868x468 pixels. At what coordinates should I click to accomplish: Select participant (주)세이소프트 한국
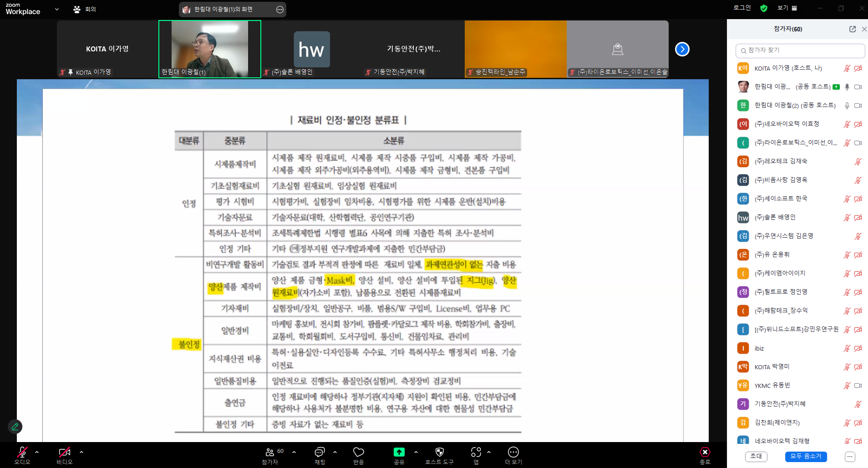(x=800, y=198)
